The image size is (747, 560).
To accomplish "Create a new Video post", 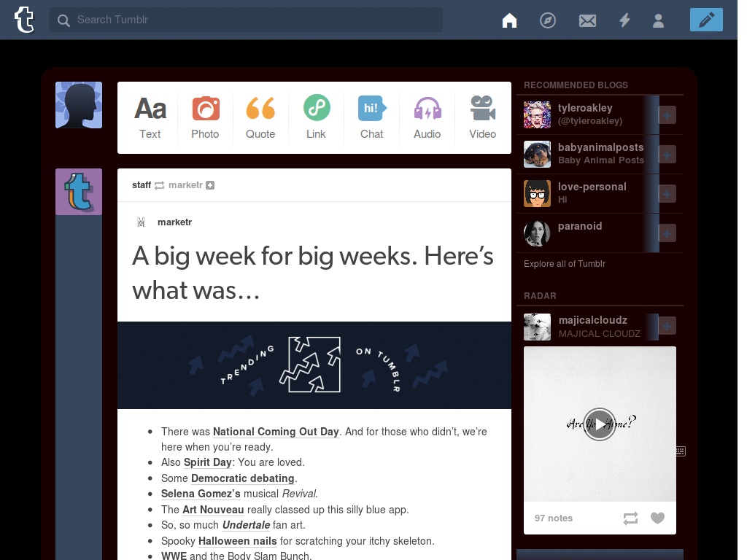I will point(483,117).
